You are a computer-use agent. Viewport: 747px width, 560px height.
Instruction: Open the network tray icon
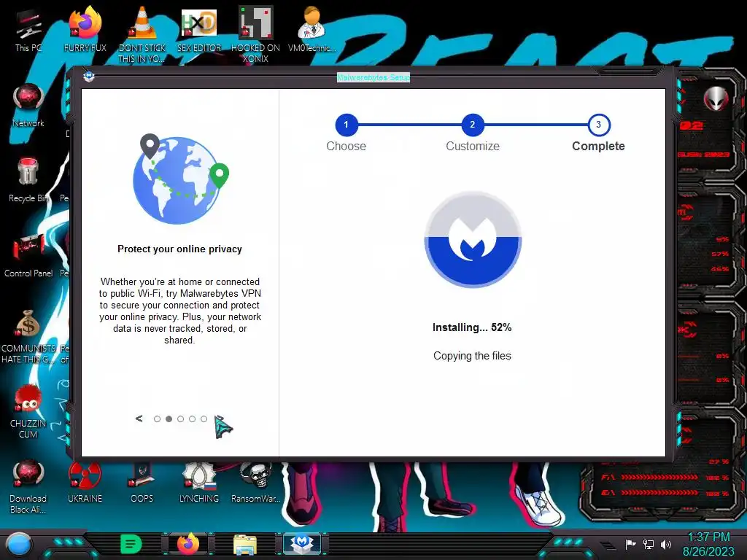coord(649,544)
